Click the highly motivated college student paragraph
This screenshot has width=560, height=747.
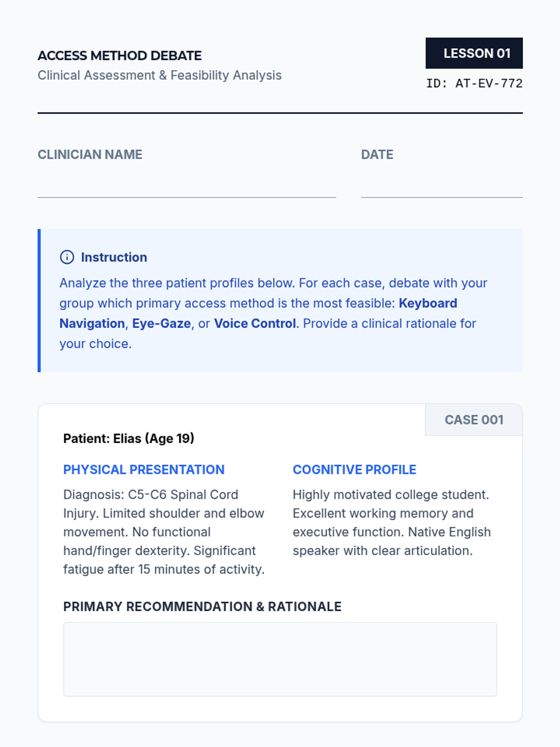(x=391, y=522)
